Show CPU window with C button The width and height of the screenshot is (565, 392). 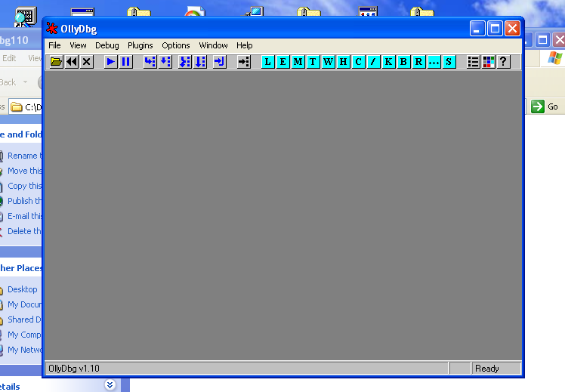(x=358, y=62)
